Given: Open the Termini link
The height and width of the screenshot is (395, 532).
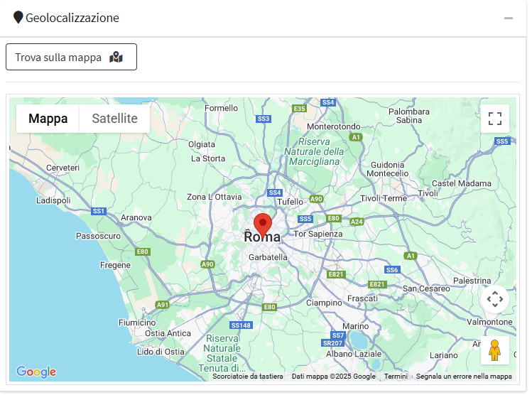Looking at the screenshot, I should (x=396, y=377).
